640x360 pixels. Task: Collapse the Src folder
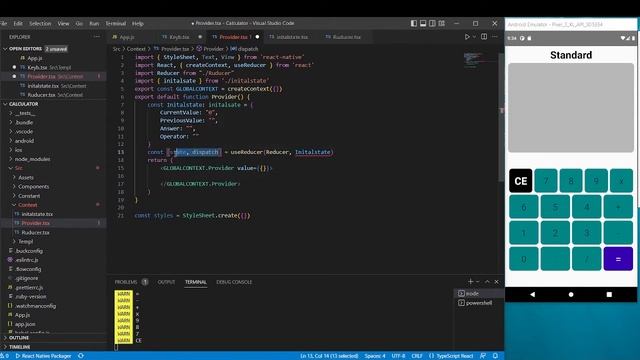tap(19, 168)
